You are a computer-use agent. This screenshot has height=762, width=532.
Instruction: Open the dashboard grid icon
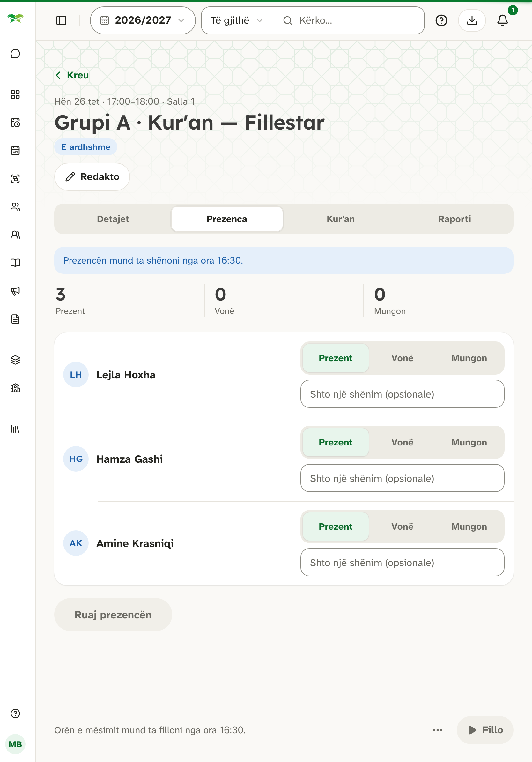pyautogui.click(x=15, y=94)
